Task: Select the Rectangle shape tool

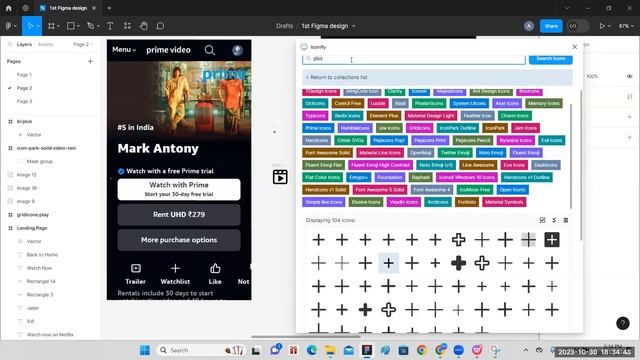Action: click(x=71, y=26)
